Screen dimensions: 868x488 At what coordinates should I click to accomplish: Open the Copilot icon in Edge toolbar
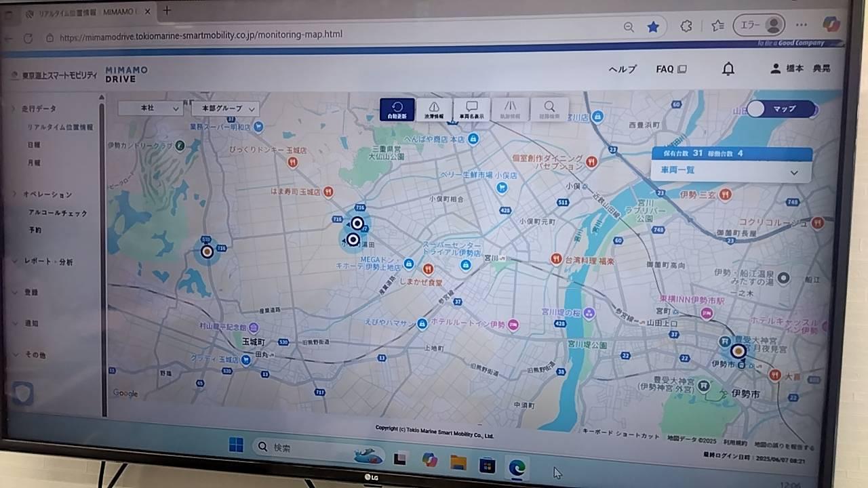pyautogui.click(x=831, y=24)
